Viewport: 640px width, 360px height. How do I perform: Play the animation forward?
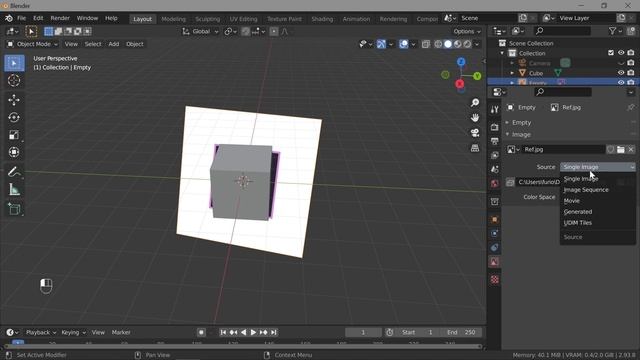click(253, 333)
